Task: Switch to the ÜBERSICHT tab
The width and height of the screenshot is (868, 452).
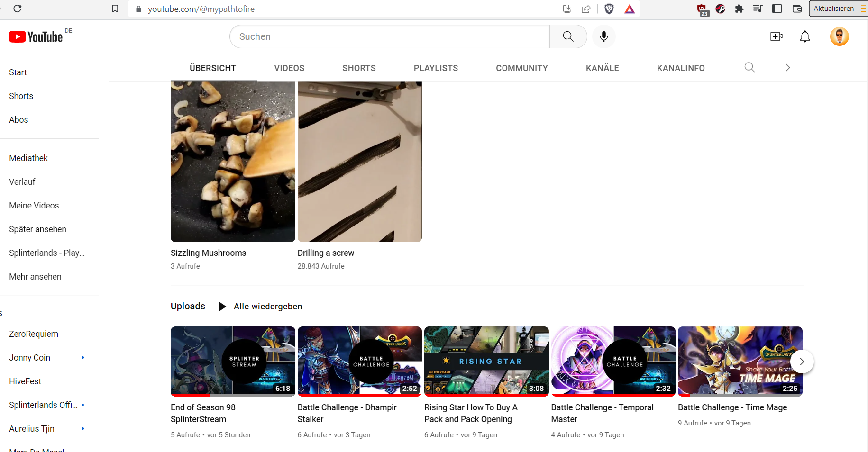Action: click(x=213, y=68)
